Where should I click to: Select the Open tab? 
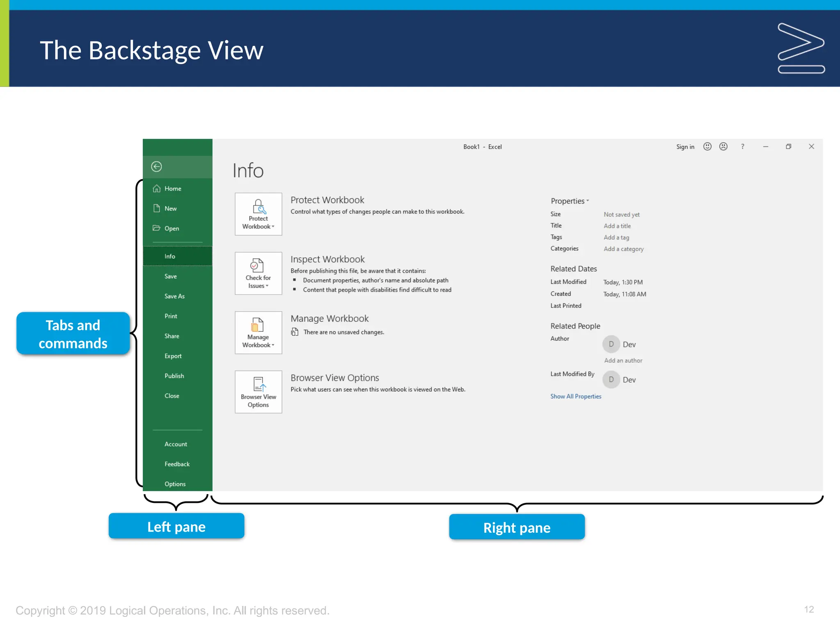178,228
